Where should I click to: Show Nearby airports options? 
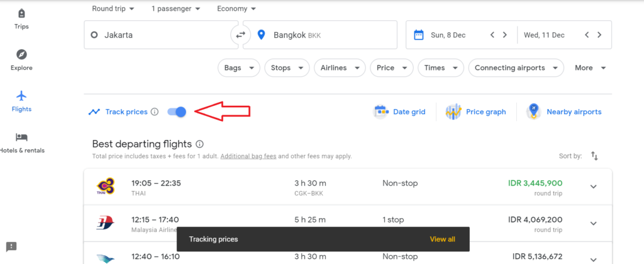click(564, 112)
